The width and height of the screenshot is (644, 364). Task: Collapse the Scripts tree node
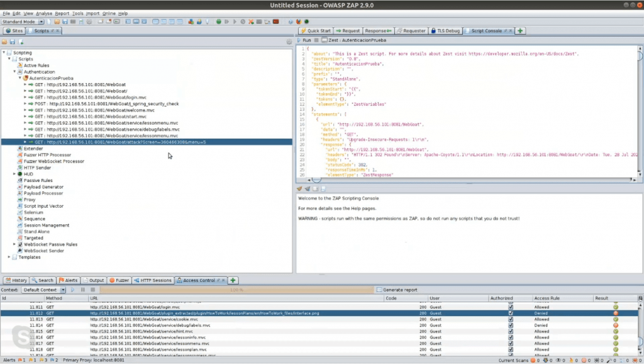tap(9, 59)
